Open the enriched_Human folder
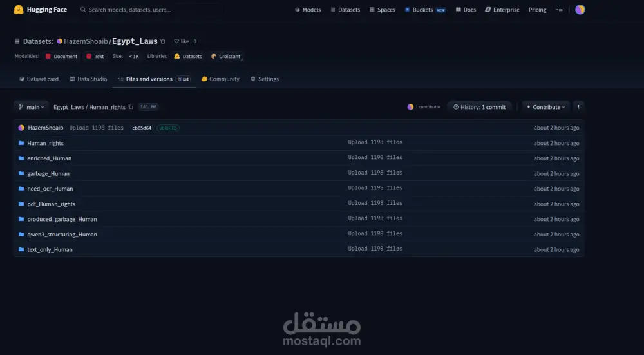The width and height of the screenshot is (644, 355). tap(50, 158)
